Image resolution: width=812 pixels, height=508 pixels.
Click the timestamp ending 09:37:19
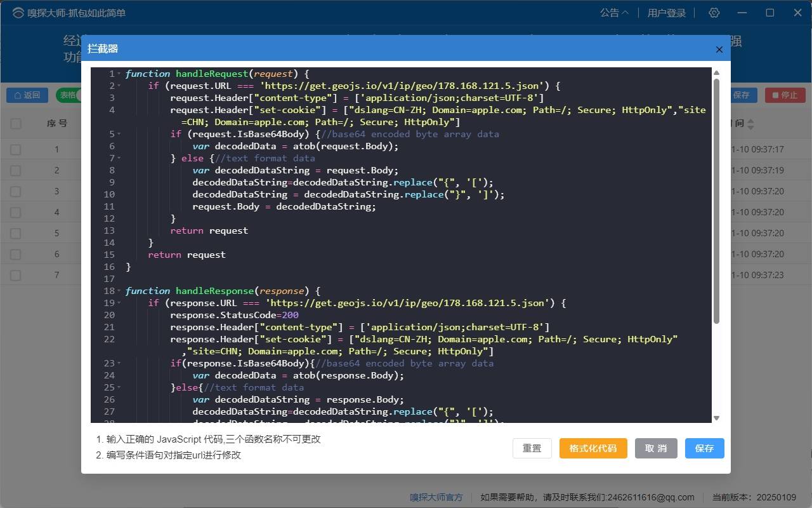pyautogui.click(x=757, y=171)
